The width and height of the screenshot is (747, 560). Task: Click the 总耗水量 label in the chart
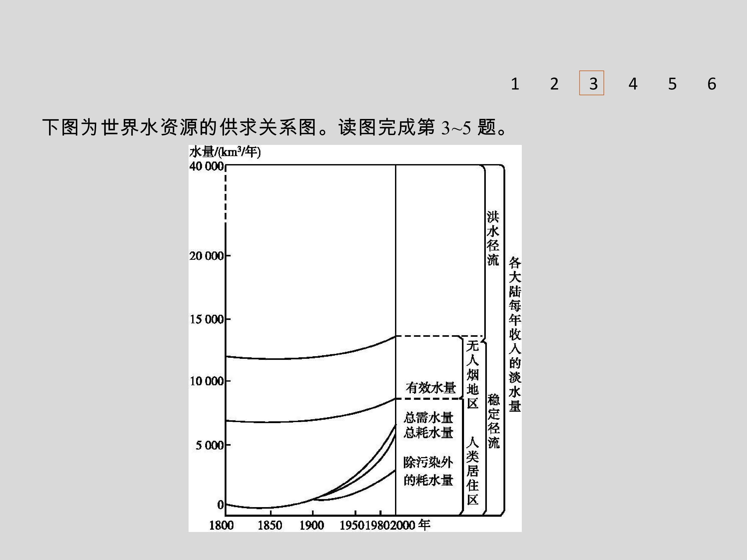tap(428, 432)
